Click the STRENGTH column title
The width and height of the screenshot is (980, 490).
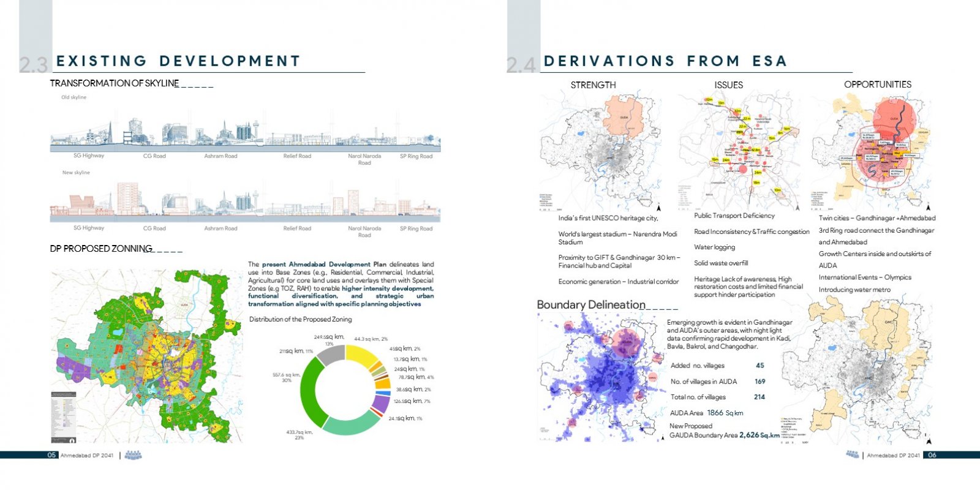click(x=593, y=85)
